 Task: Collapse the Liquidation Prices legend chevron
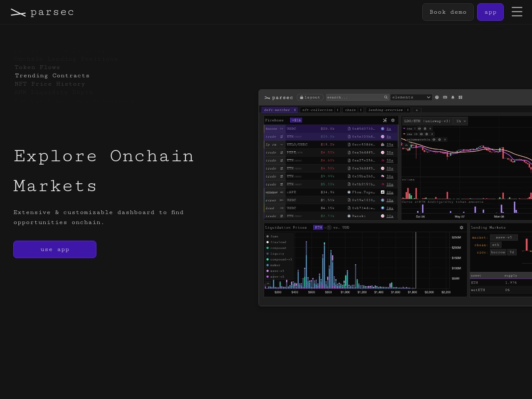pos(268,284)
